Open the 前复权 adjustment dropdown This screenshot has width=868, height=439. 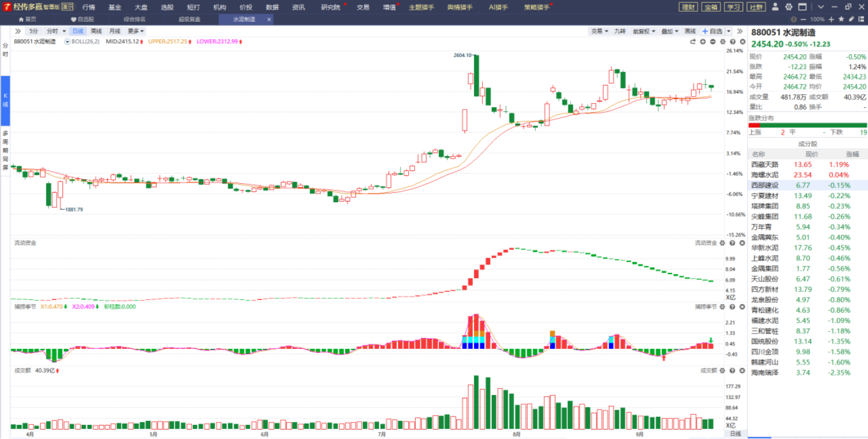(643, 31)
